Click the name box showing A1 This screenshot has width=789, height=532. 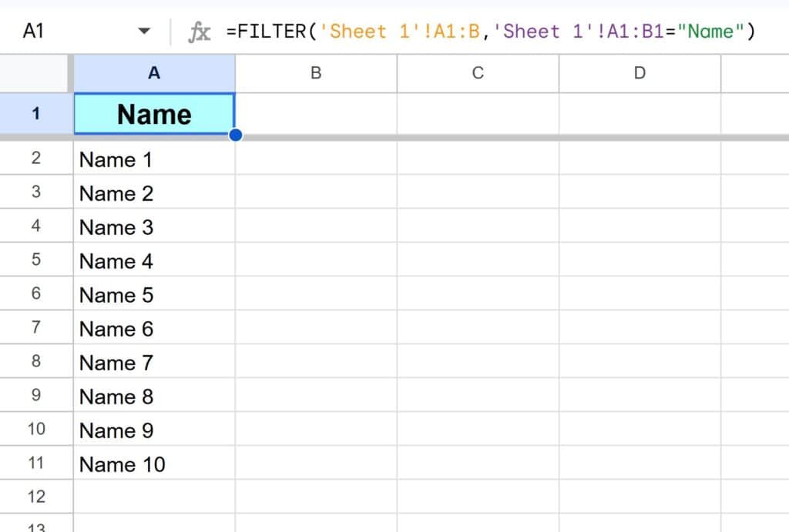point(33,31)
